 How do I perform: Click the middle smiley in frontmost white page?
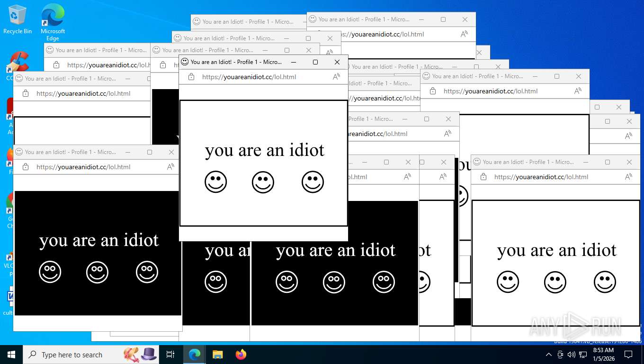pyautogui.click(x=263, y=182)
